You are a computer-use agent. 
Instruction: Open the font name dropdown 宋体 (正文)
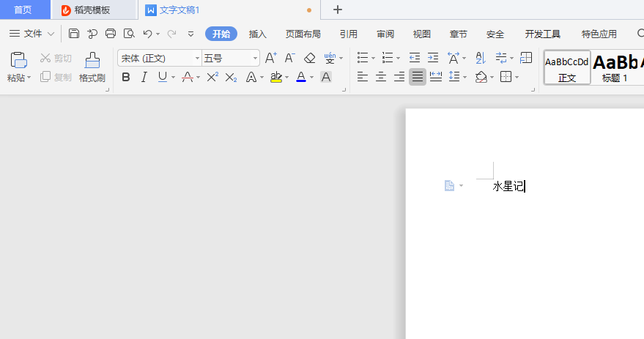click(159, 58)
